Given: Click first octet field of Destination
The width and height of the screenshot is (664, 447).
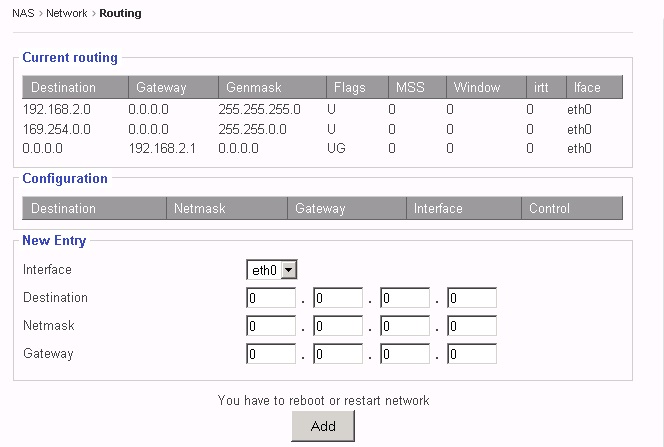Looking at the screenshot, I should 271,298.
